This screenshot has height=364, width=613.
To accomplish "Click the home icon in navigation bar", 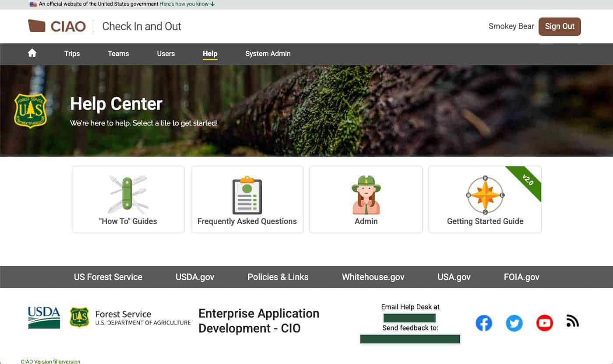I will point(32,53).
